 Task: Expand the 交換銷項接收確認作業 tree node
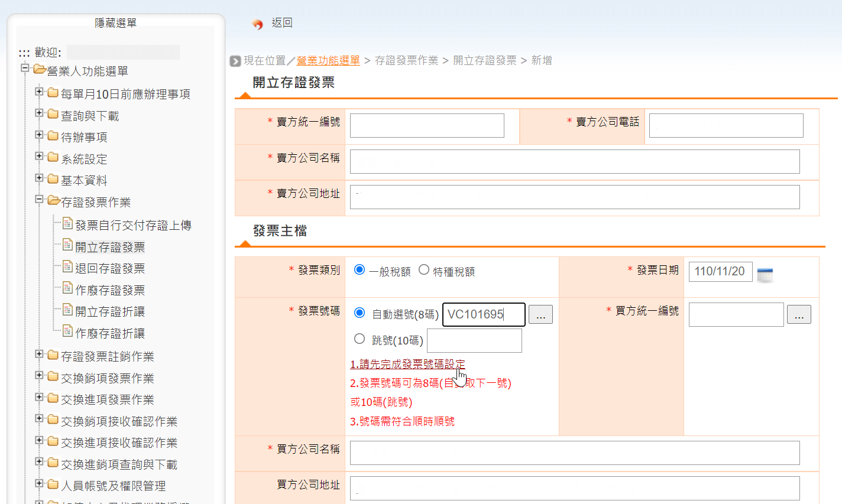click(39, 418)
